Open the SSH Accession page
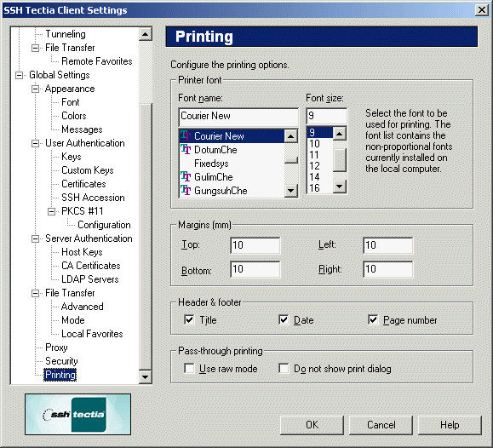 (x=93, y=198)
